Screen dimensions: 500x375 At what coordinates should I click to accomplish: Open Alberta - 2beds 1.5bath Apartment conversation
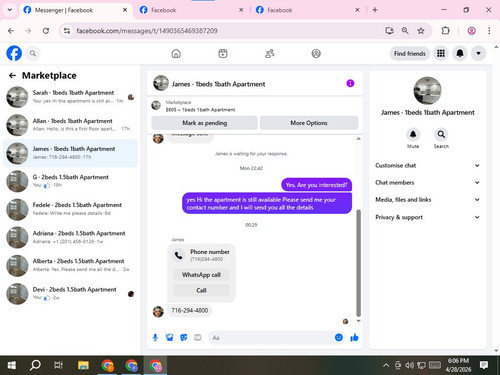coord(70,265)
